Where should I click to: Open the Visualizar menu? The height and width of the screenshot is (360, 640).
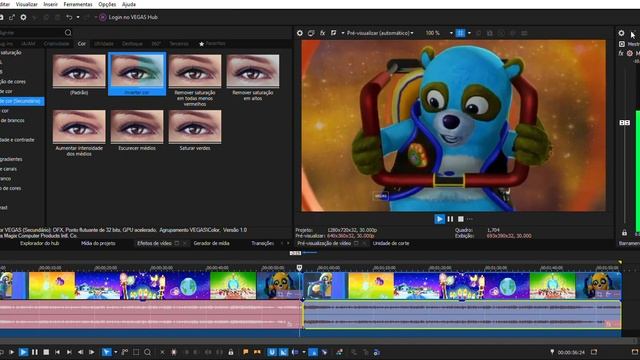(27, 4)
